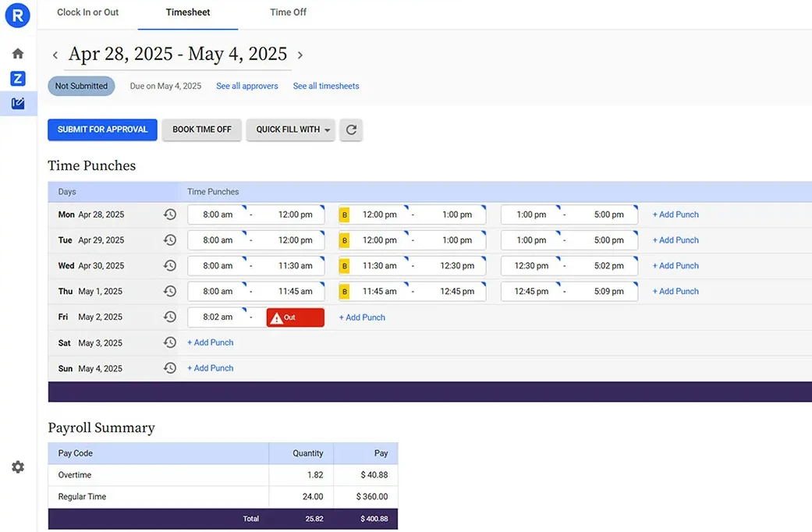Go to previous week with left chevron
Image resolution: width=812 pixels, height=532 pixels.
(x=55, y=55)
